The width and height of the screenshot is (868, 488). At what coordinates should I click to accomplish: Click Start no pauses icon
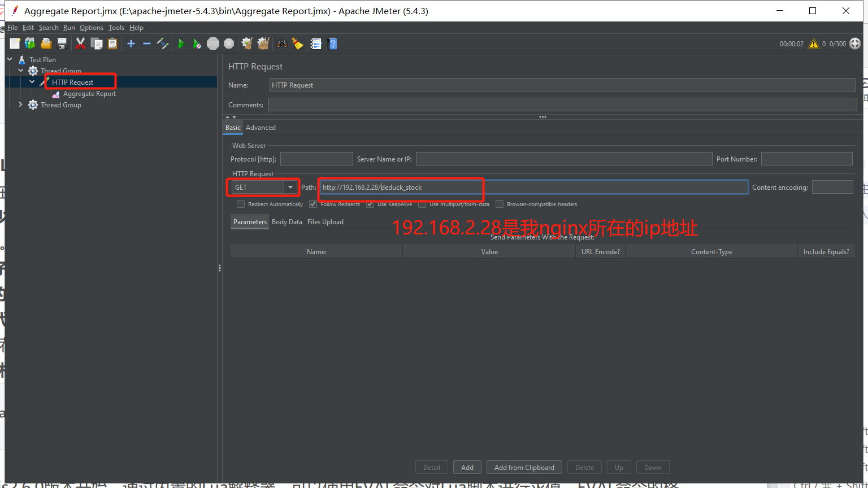click(197, 43)
